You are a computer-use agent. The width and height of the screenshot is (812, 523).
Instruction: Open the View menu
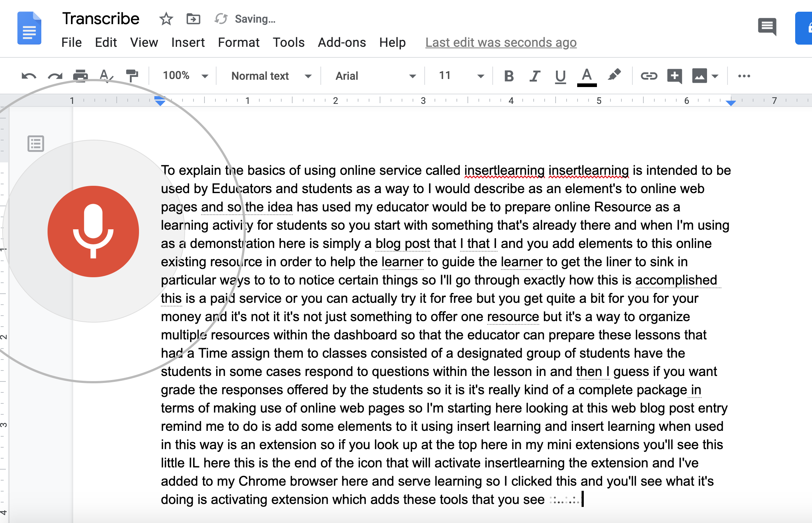pyautogui.click(x=144, y=42)
